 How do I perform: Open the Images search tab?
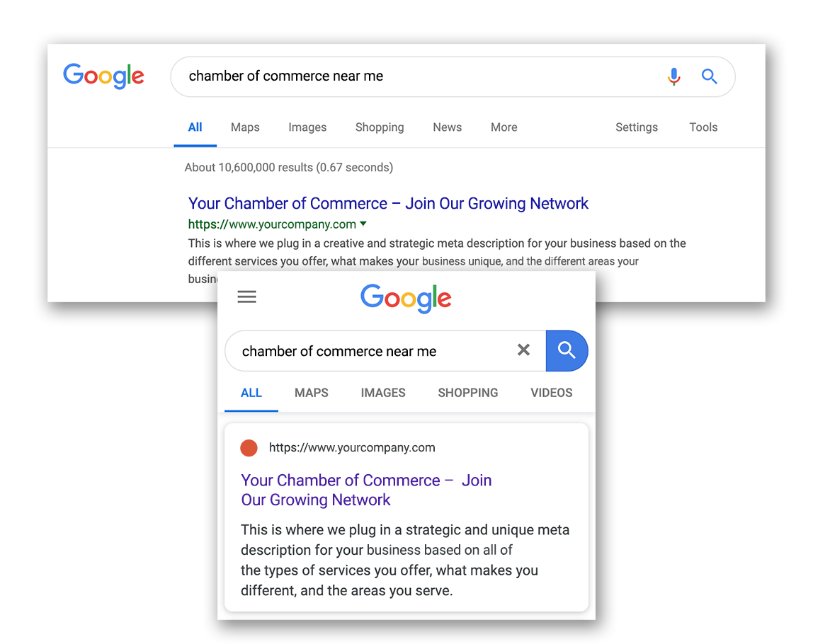pos(307,127)
